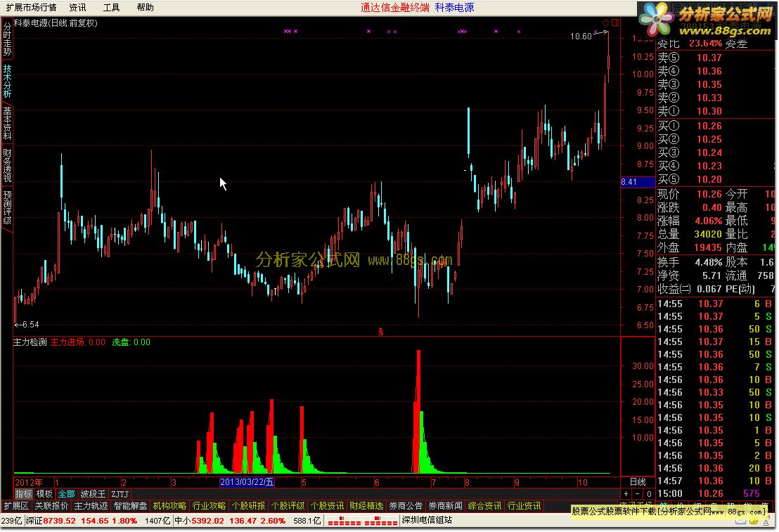Click the 现价 10.26 value
779x532 pixels.
point(709,194)
